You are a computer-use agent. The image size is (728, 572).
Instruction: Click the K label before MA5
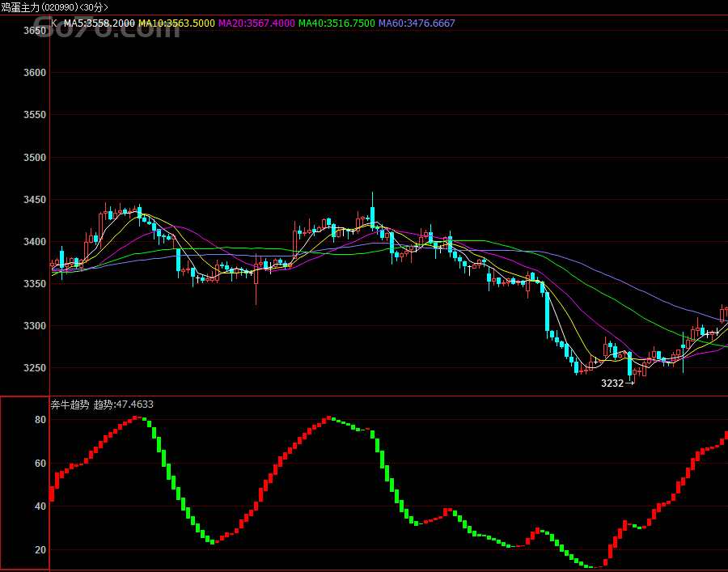coord(54,23)
